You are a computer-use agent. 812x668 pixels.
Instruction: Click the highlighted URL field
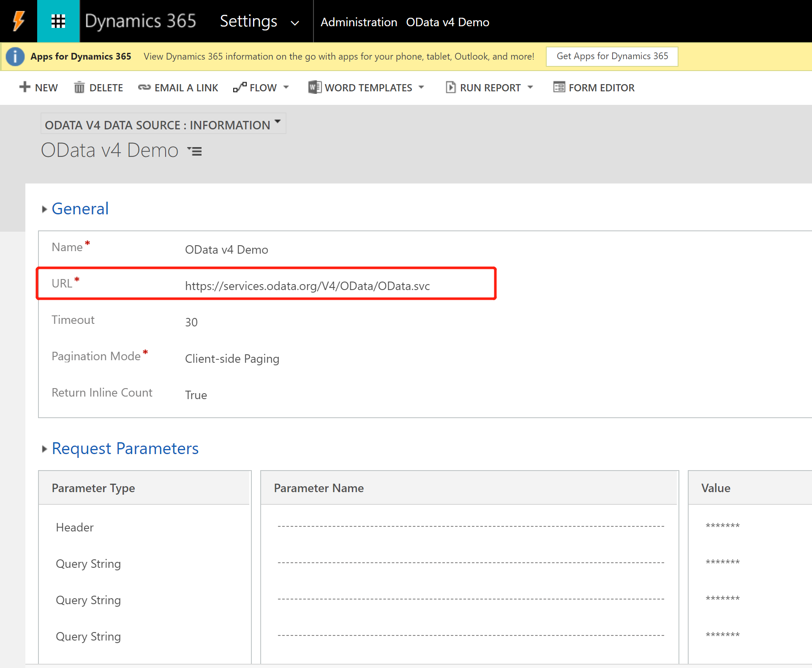click(307, 286)
